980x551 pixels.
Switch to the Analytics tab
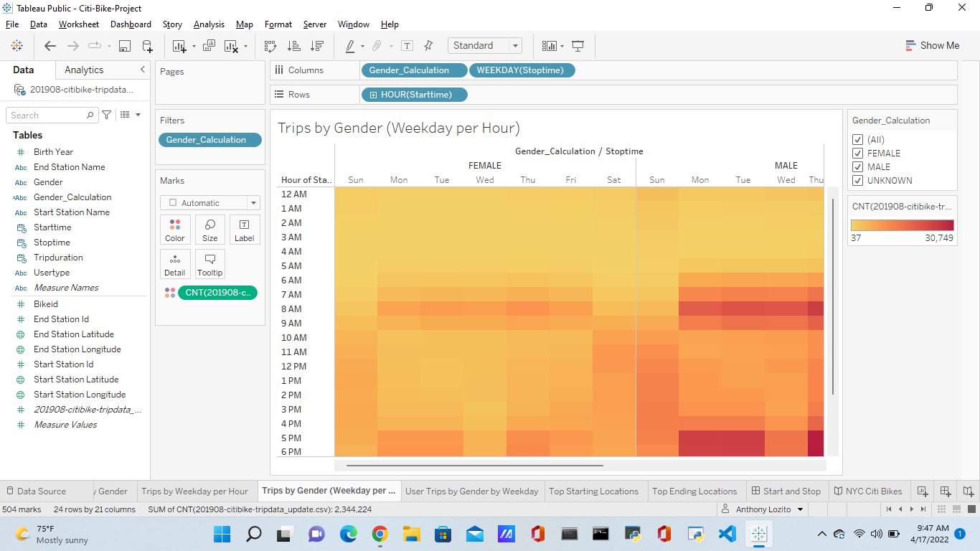(84, 70)
